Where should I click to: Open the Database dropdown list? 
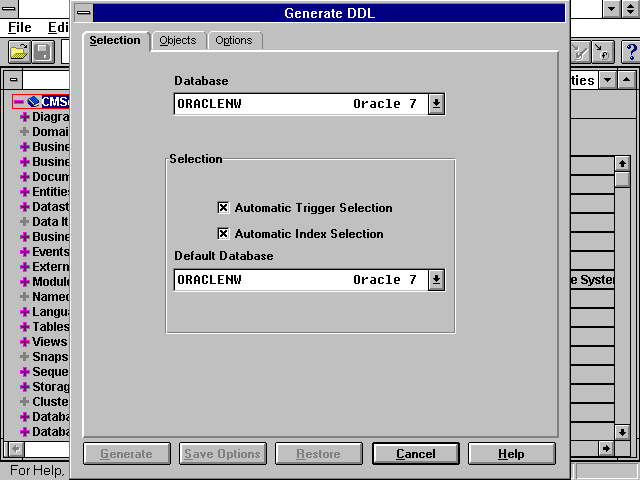pos(436,104)
